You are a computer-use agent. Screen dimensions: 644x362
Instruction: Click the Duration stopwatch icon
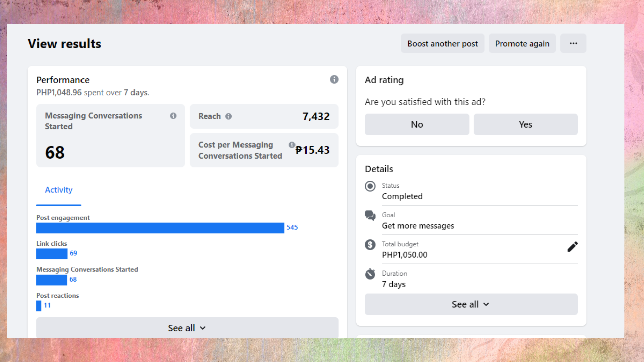point(370,274)
